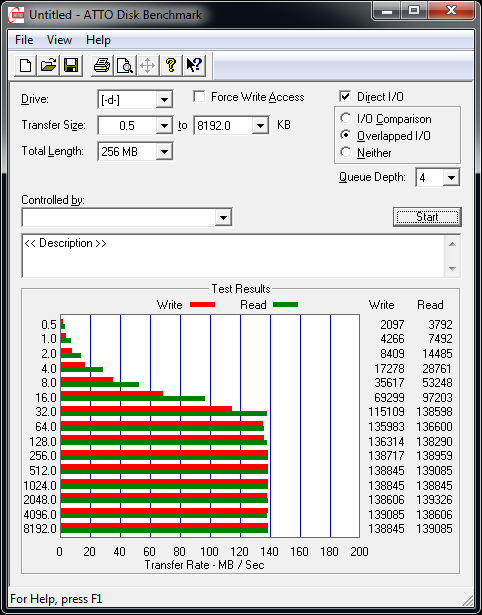This screenshot has height=615, width=482.
Task: Choose the Neither radio option
Action: coord(346,152)
